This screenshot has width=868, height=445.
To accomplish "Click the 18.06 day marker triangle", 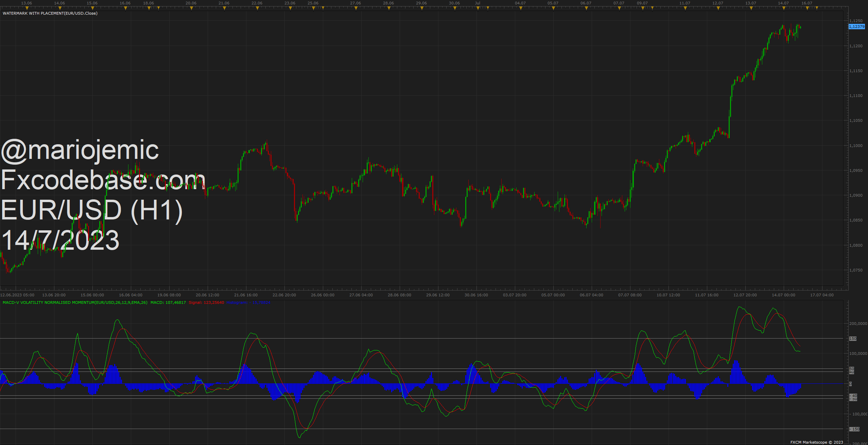I will (149, 8).
